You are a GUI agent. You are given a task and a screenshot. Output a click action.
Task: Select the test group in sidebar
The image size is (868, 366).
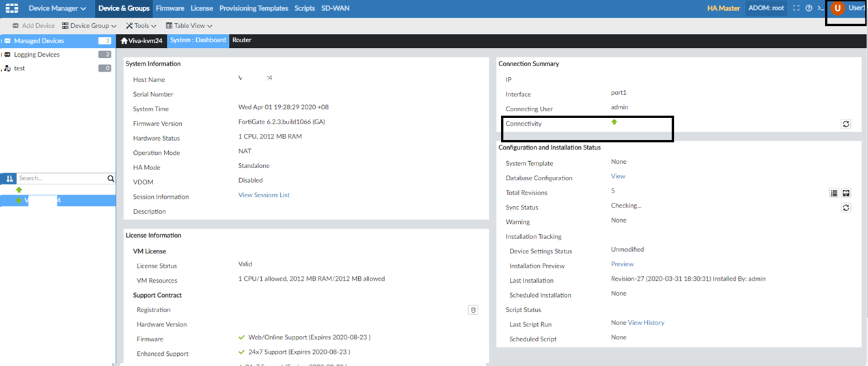[57, 68]
